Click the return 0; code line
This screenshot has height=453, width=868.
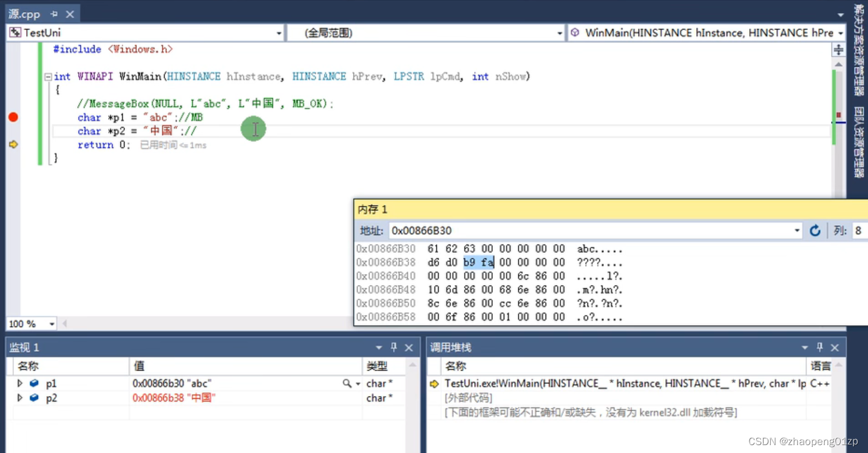click(104, 145)
